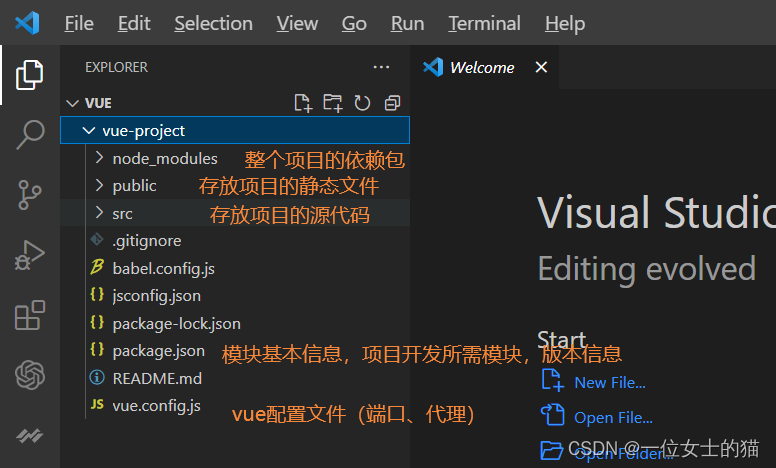Viewport: 776px width, 468px height.
Task: Click the New File... link
Action: (610, 382)
